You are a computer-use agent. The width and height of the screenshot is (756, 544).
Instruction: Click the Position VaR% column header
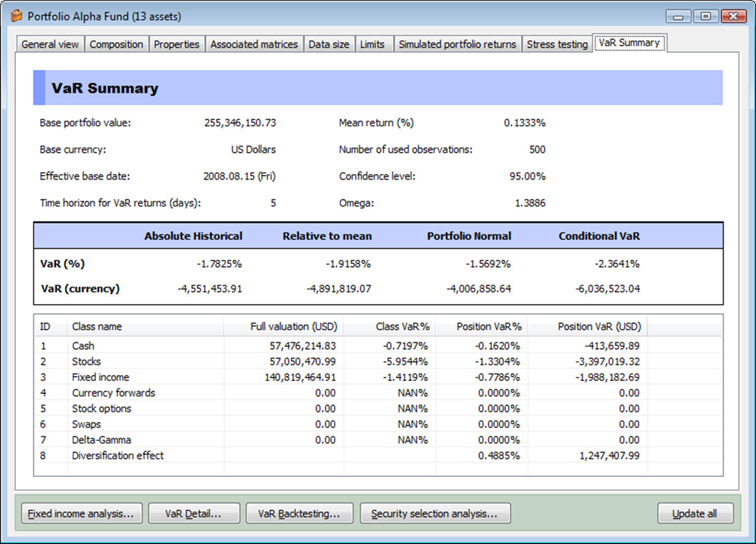482,326
